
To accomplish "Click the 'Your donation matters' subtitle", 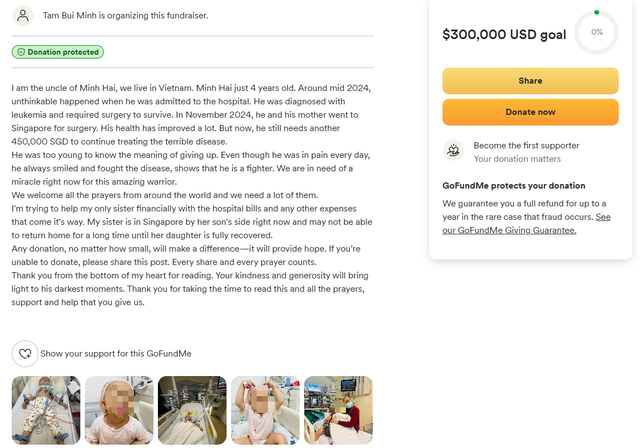I will (x=516, y=159).
